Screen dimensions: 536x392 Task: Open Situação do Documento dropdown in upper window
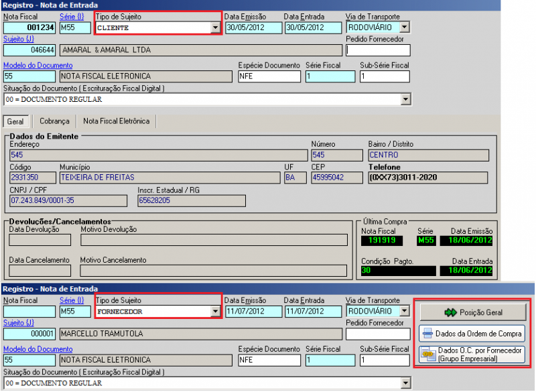coord(405,99)
